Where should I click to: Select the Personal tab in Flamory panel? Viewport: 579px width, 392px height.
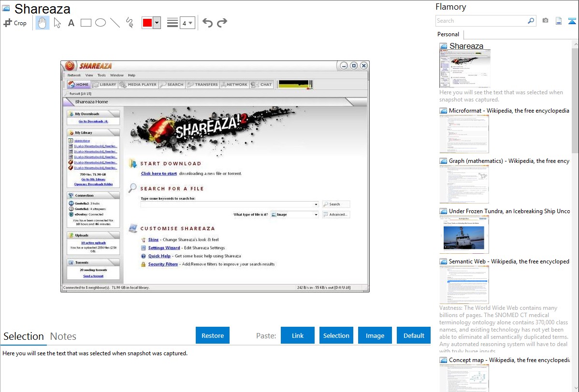click(449, 34)
